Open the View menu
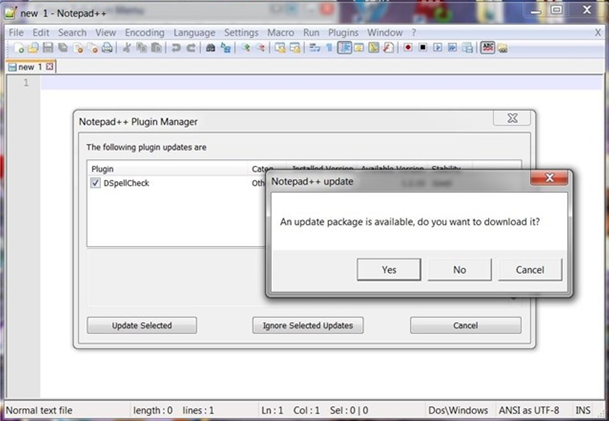The height and width of the screenshot is (421, 609). [x=106, y=33]
